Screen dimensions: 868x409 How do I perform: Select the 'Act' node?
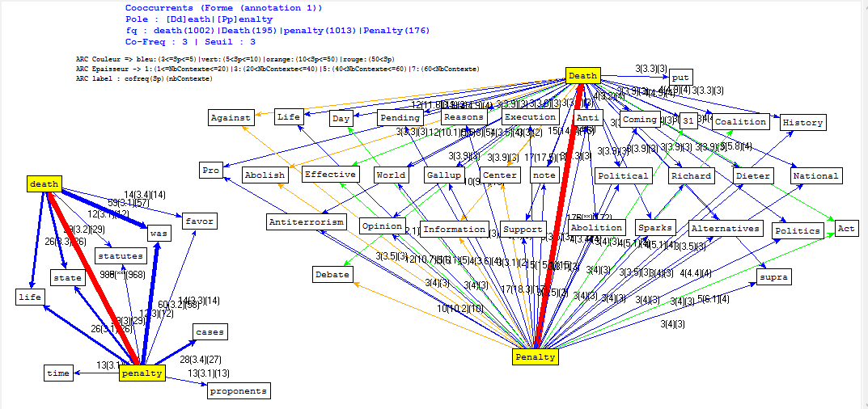(846, 228)
